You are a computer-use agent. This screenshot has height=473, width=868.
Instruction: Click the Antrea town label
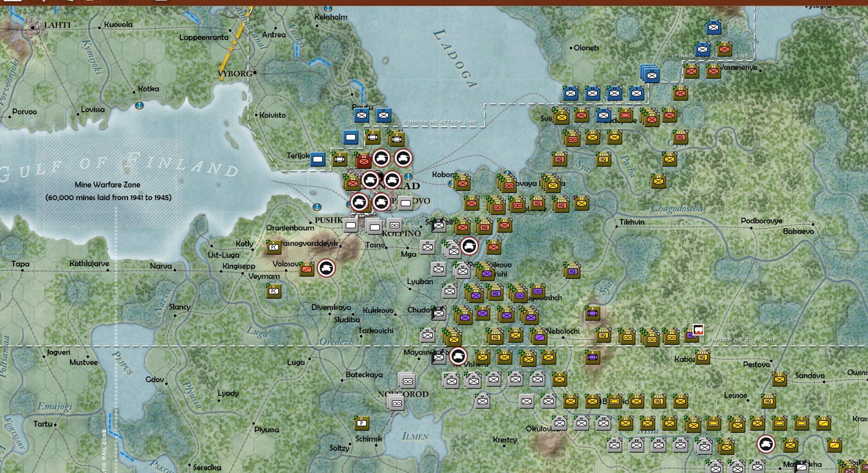[274, 35]
